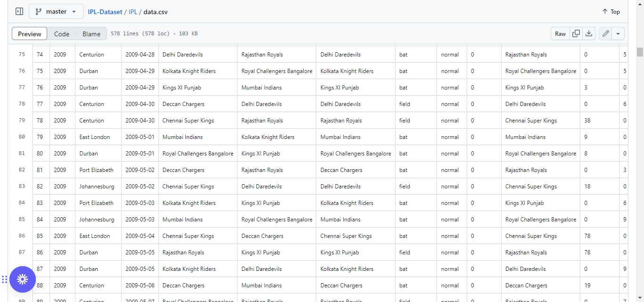Click 'bat' in the 2009-04-28 row
Image resolution: width=644 pixels, height=302 pixels.
pos(403,55)
